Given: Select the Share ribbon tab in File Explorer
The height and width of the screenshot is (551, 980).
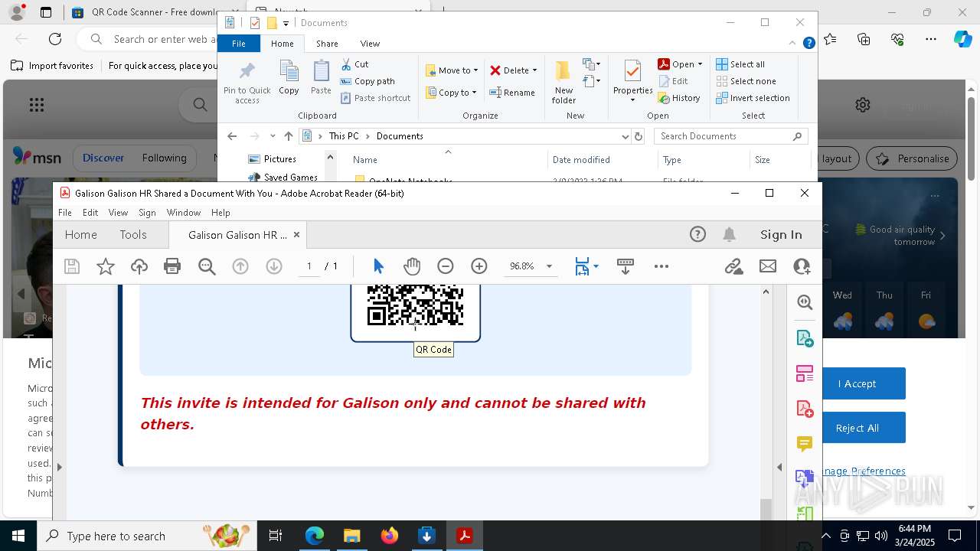Looking at the screenshot, I should pyautogui.click(x=327, y=44).
